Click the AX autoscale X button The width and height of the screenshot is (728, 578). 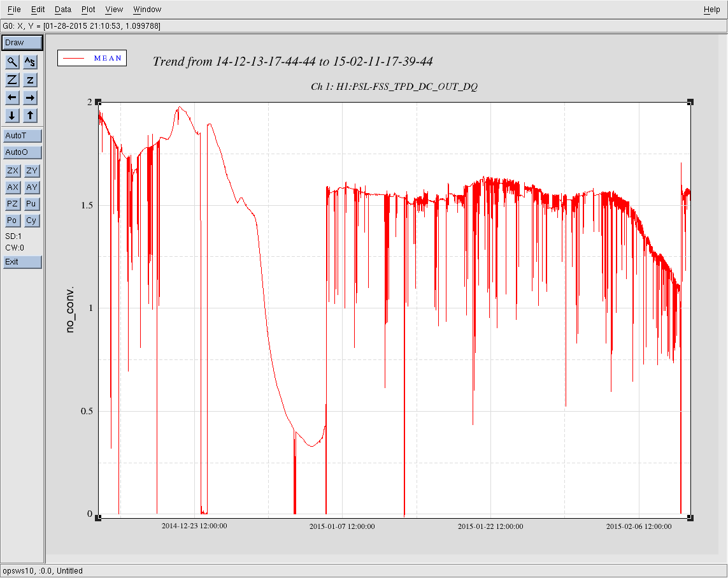13,187
